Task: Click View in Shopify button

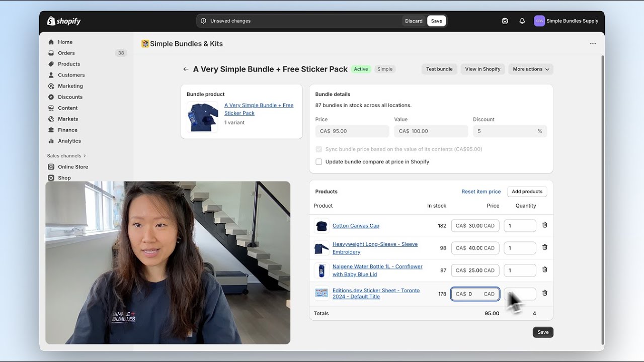Action: coord(482,69)
